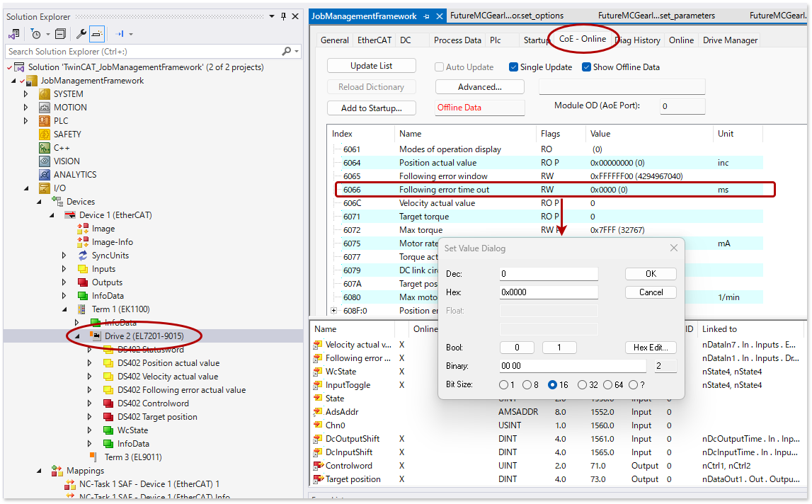812x504 pixels.
Task: Expand the MOTION node
Action: pos(26,107)
